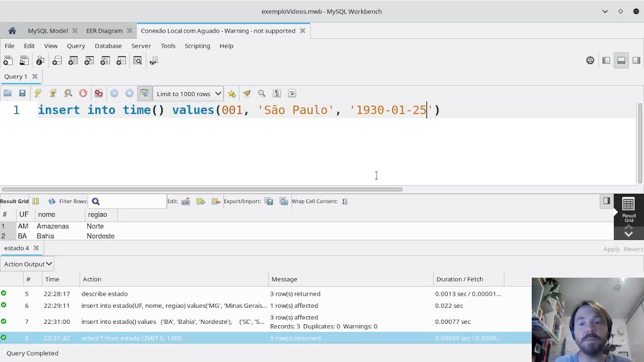Toggle the left sidebar panel
This screenshot has height=362, width=644.
606,60
